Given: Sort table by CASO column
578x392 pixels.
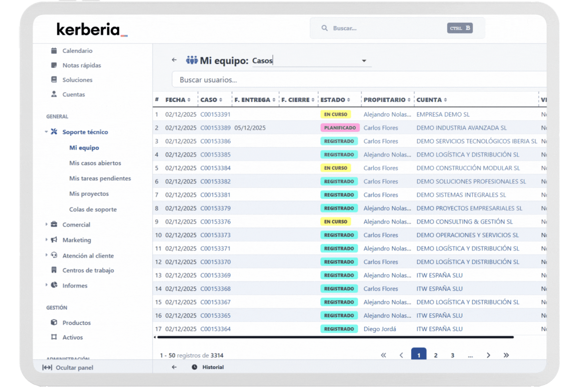Looking at the screenshot, I should click(x=211, y=100).
